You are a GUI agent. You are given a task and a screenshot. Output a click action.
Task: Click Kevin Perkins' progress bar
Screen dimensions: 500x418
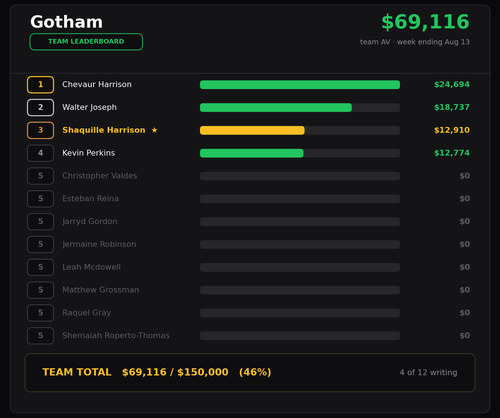(300, 153)
